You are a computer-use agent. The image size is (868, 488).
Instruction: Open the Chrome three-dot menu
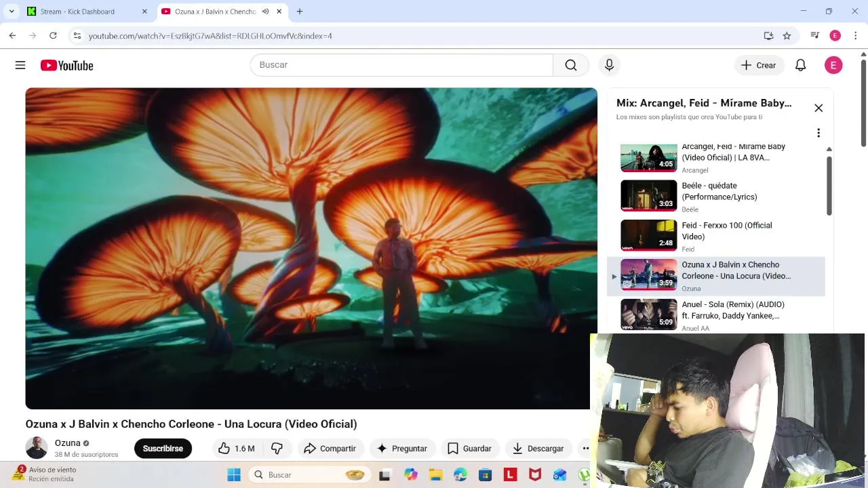[x=856, y=36]
